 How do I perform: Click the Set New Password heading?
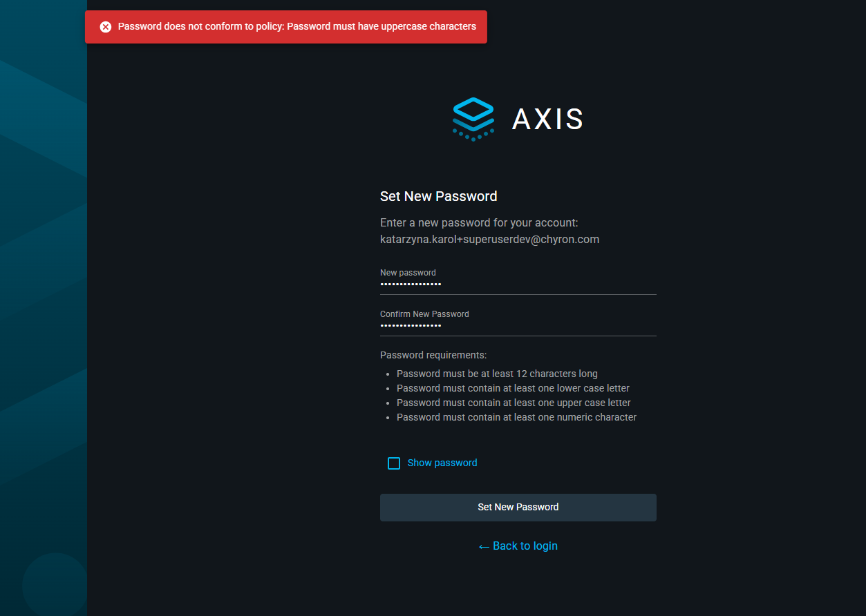[438, 196]
